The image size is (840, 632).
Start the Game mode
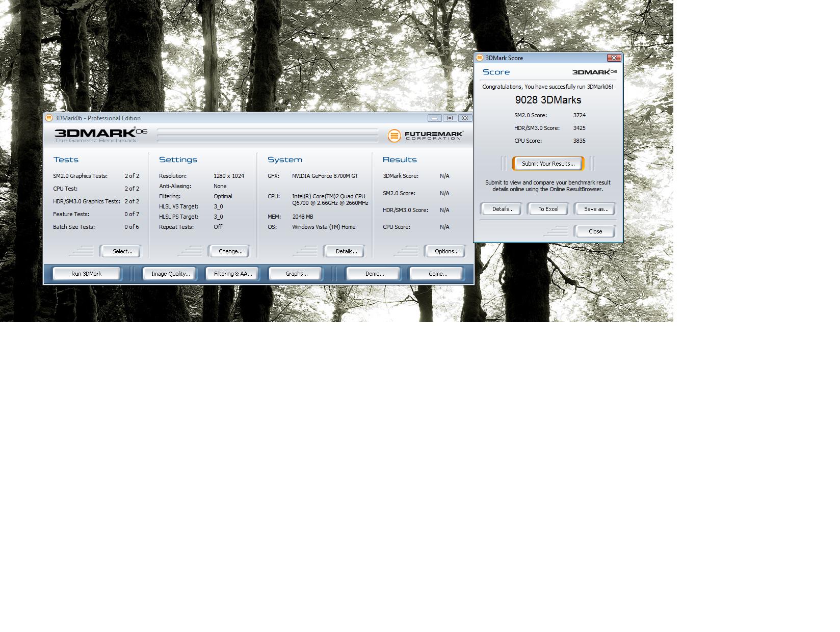tap(437, 274)
